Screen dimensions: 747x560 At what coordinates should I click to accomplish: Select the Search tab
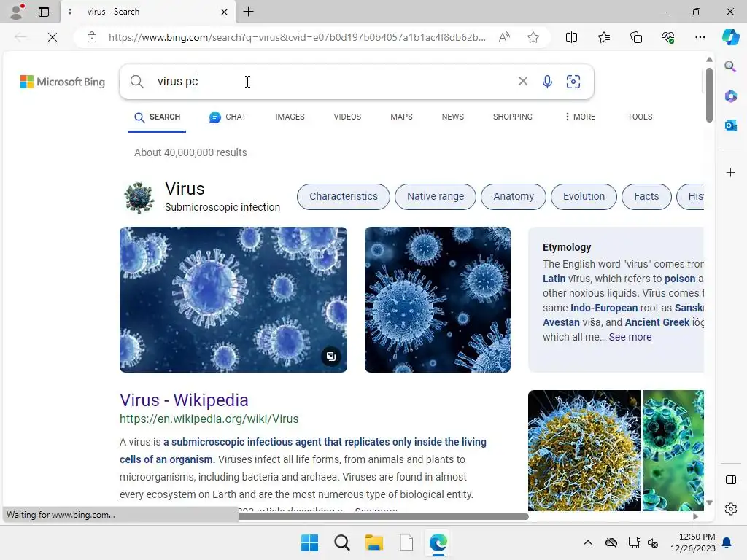(158, 117)
